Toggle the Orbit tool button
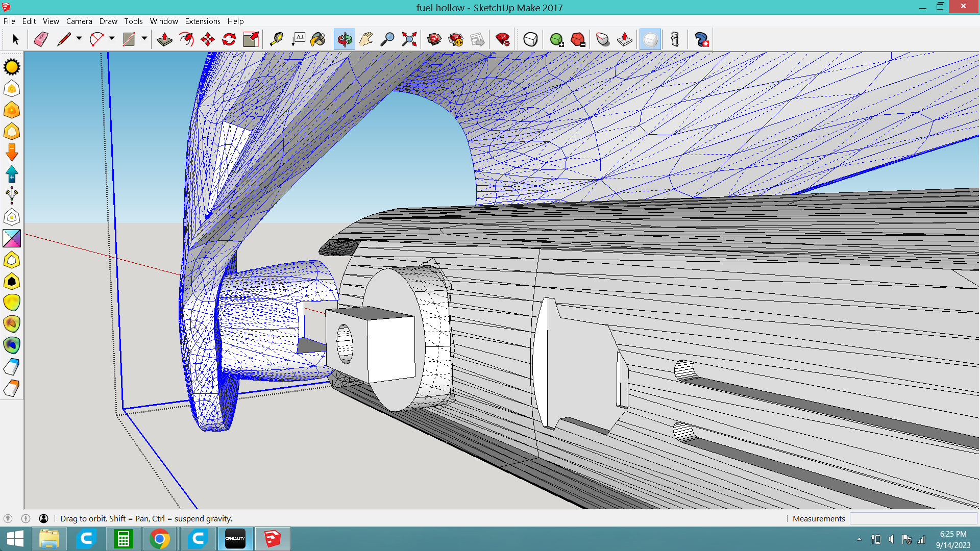This screenshot has height=551, width=980. click(345, 39)
